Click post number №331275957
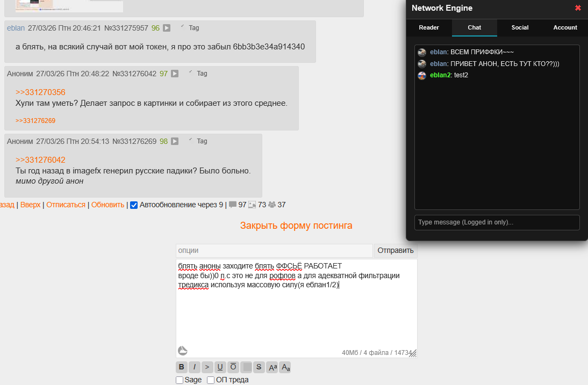 [126, 28]
